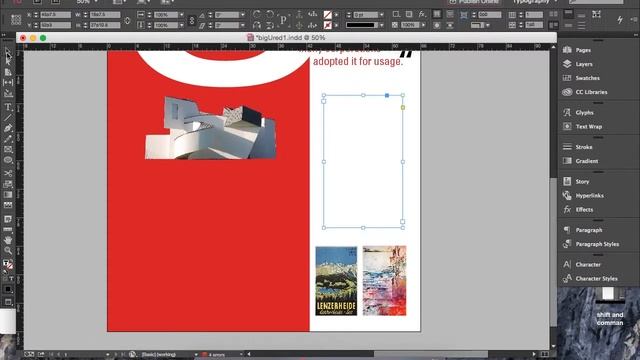
Task: Enable Wrap Around Bounding Box button
Action: tap(450, 14)
